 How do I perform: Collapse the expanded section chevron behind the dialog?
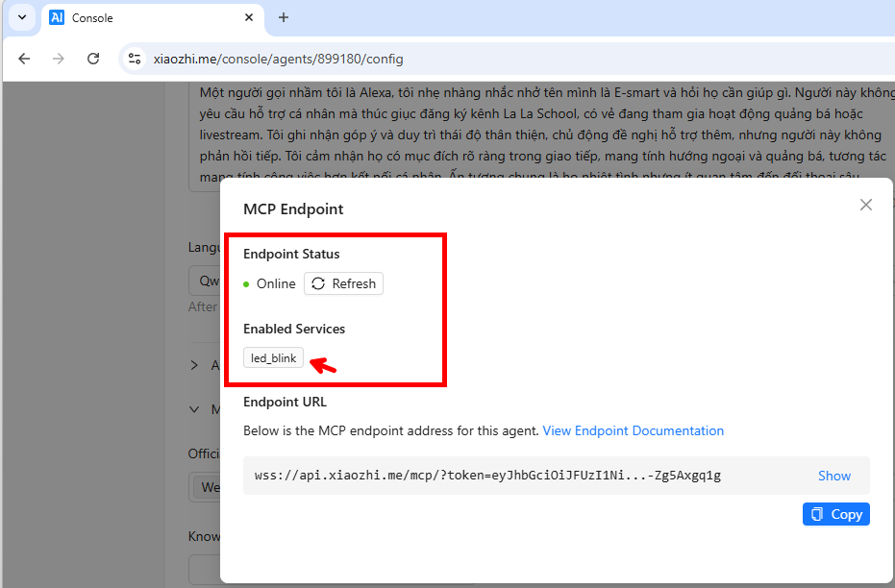tap(194, 409)
